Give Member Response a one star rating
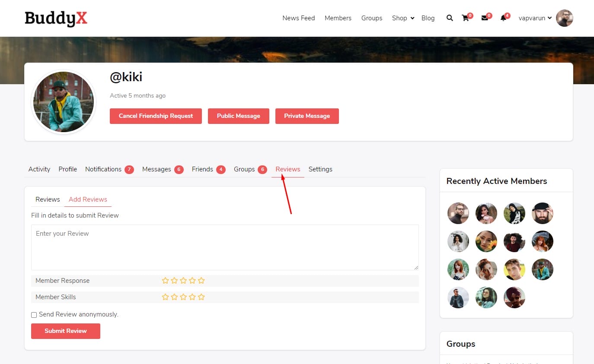The image size is (594, 364). 165,281
